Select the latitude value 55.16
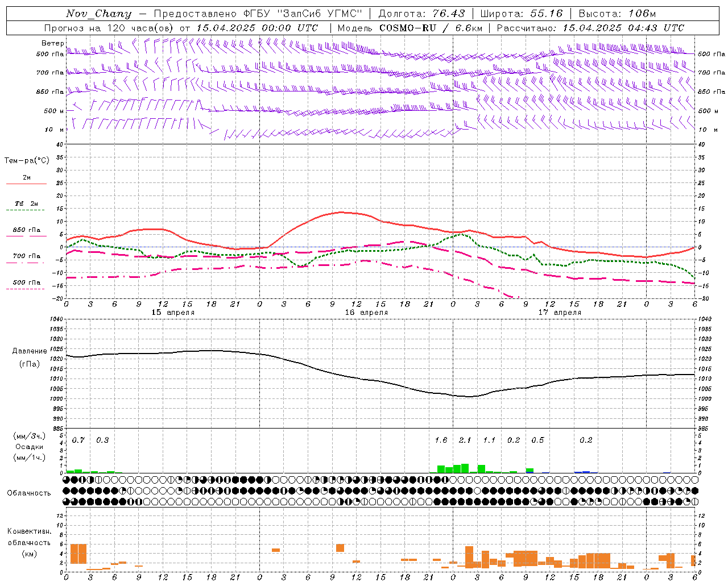 point(546,14)
